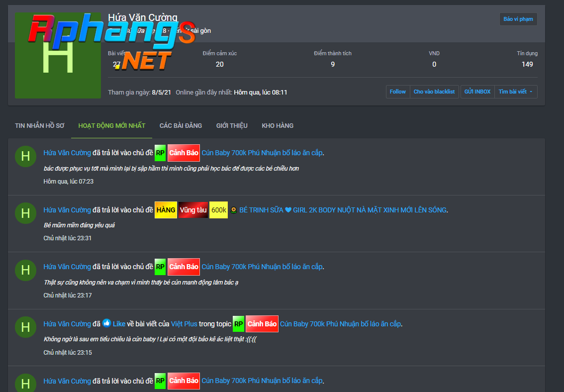The height and width of the screenshot is (392, 564).
Task: Click the blue Like thumbs-up icon
Action: 106,323
